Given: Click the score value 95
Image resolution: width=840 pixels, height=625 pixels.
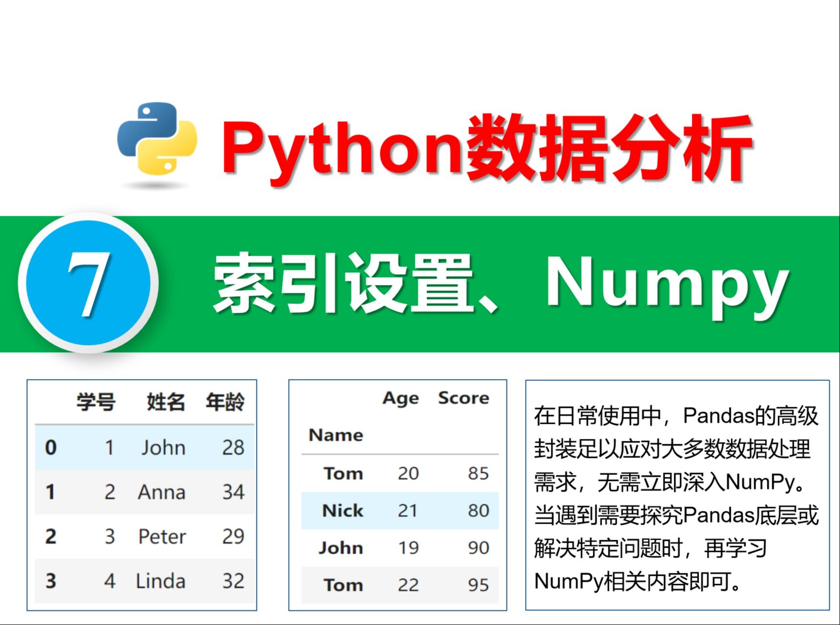Looking at the screenshot, I should click(478, 585).
